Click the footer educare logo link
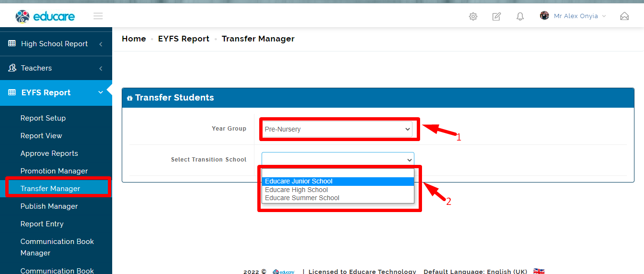 [x=284, y=272]
